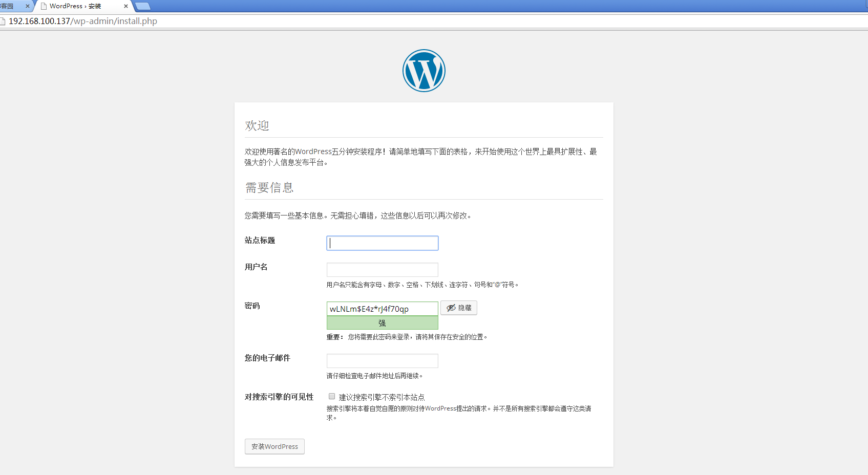Click the 隐藏 password visibility button

pos(459,308)
